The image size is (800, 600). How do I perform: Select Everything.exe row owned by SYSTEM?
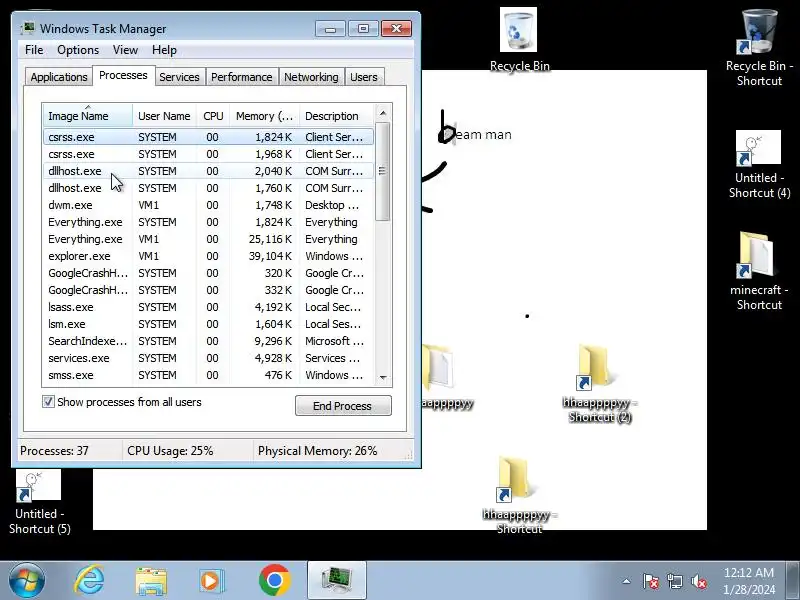click(209, 222)
